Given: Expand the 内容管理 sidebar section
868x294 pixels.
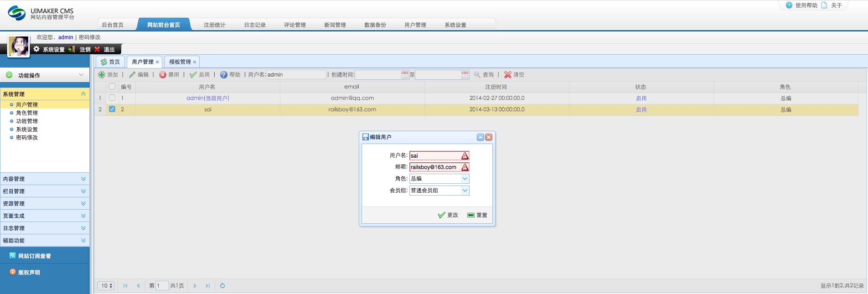Looking at the screenshot, I should (x=45, y=179).
